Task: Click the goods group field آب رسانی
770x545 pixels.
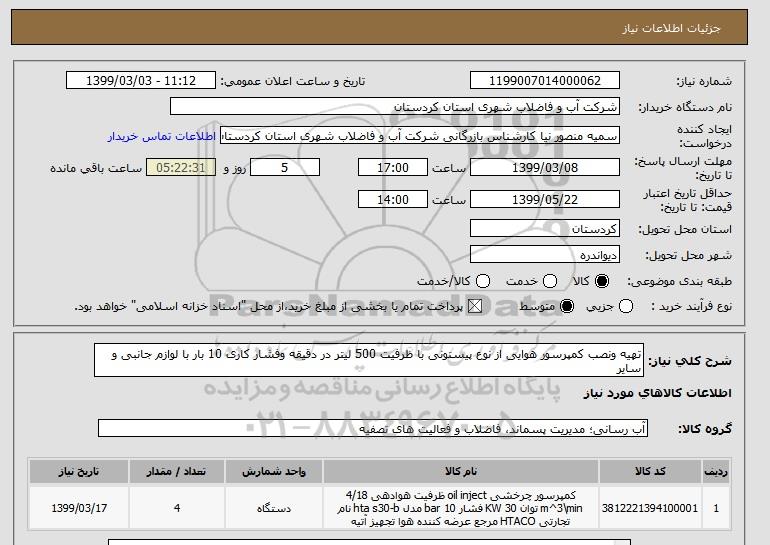Action: point(373,429)
